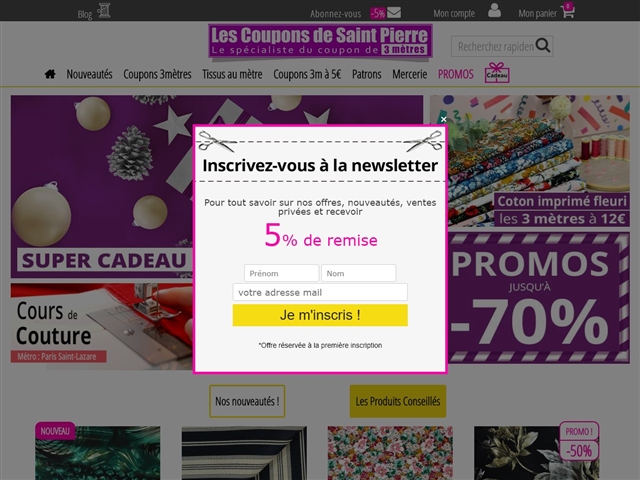This screenshot has height=480, width=640.
Task: Open the Blog spool icon
Action: 104,11
